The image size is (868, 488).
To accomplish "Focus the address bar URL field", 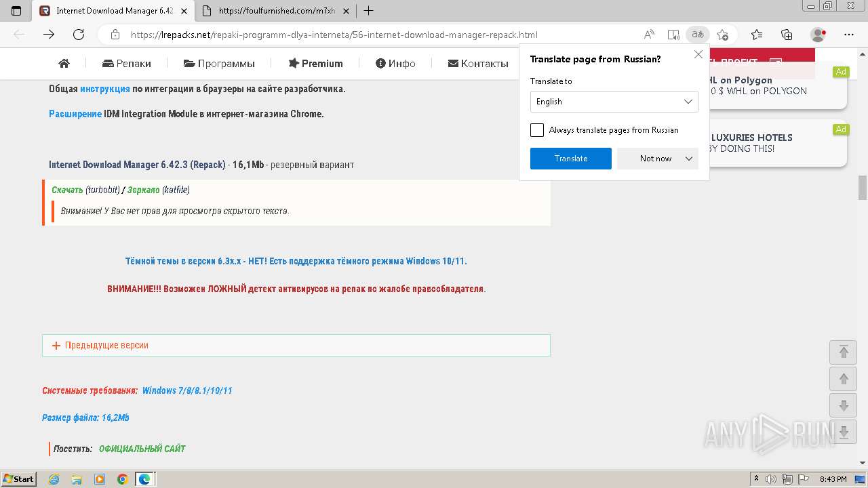I will [x=334, y=35].
